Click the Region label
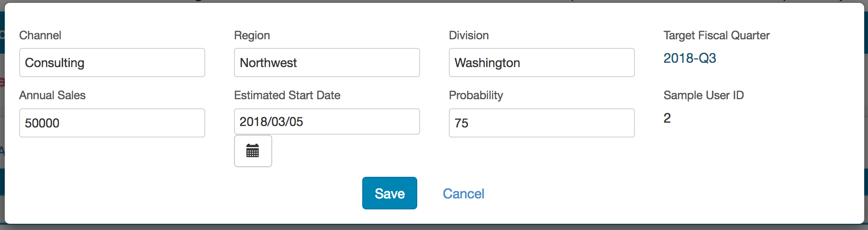Viewport: 868px width, 230px height. point(252,35)
